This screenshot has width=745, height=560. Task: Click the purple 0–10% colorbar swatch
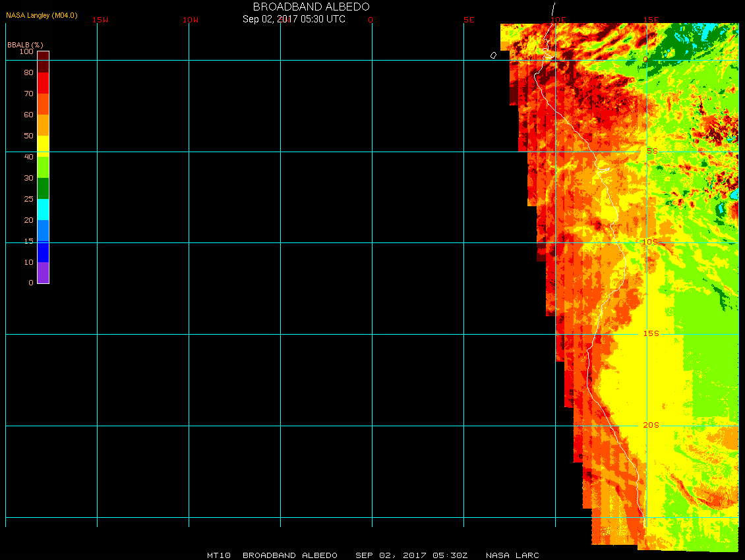click(x=43, y=273)
